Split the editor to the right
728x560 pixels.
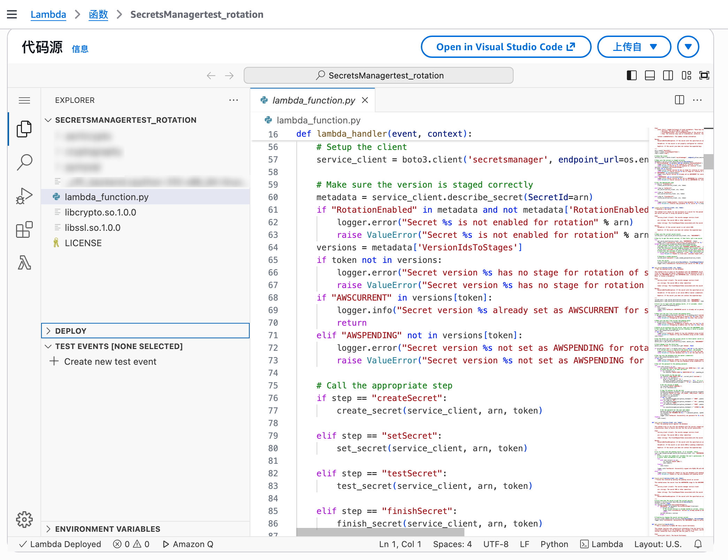(x=679, y=100)
